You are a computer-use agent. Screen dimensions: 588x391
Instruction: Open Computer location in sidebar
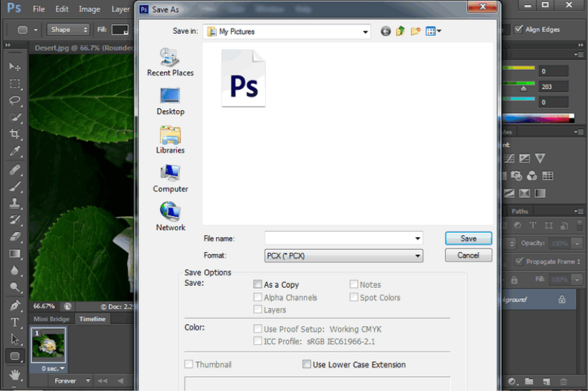[x=170, y=179]
